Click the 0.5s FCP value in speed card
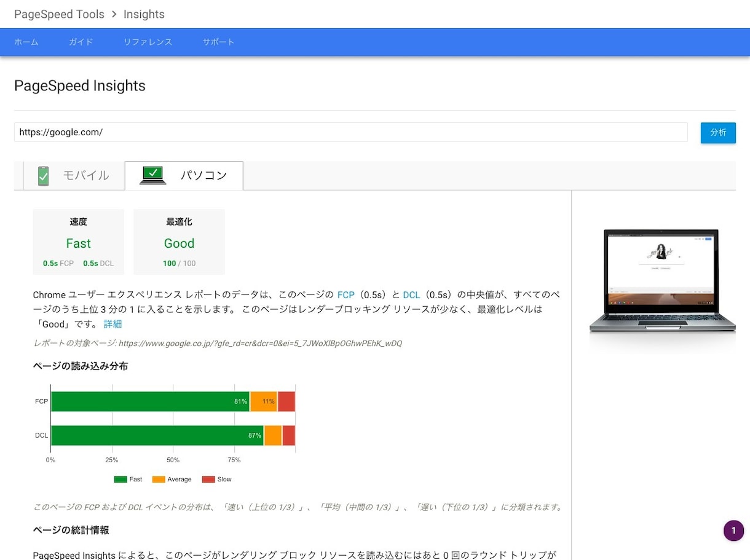This screenshot has height=560, width=750. tap(58, 263)
